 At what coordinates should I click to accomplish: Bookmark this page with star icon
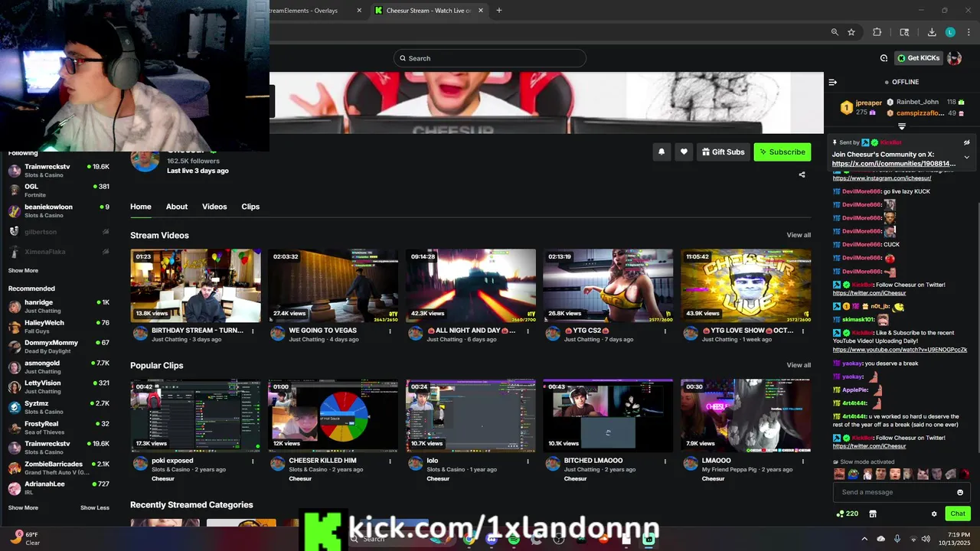(851, 32)
